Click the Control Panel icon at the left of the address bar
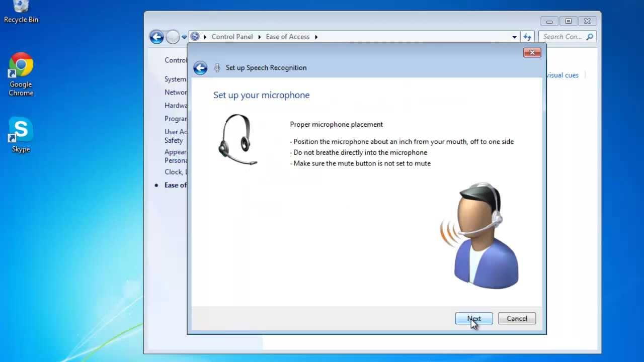 tap(195, 36)
